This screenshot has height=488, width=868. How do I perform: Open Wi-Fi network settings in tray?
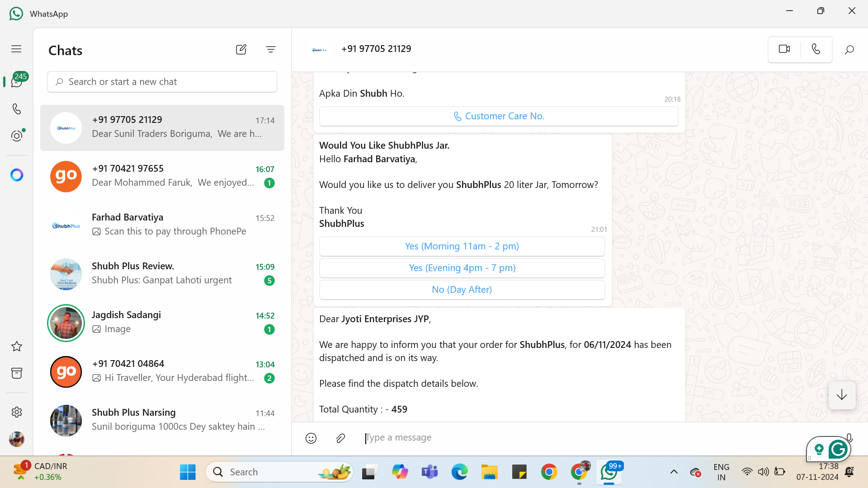(x=747, y=472)
